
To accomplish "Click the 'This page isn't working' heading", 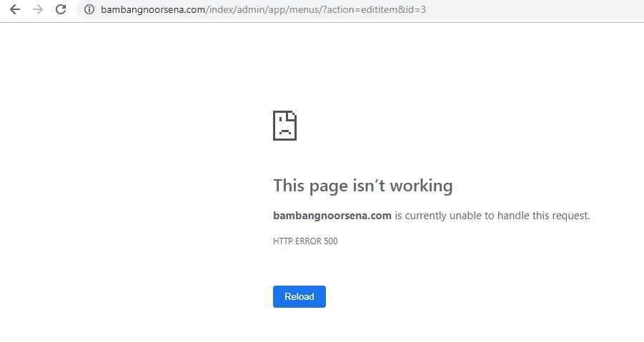I will (363, 186).
